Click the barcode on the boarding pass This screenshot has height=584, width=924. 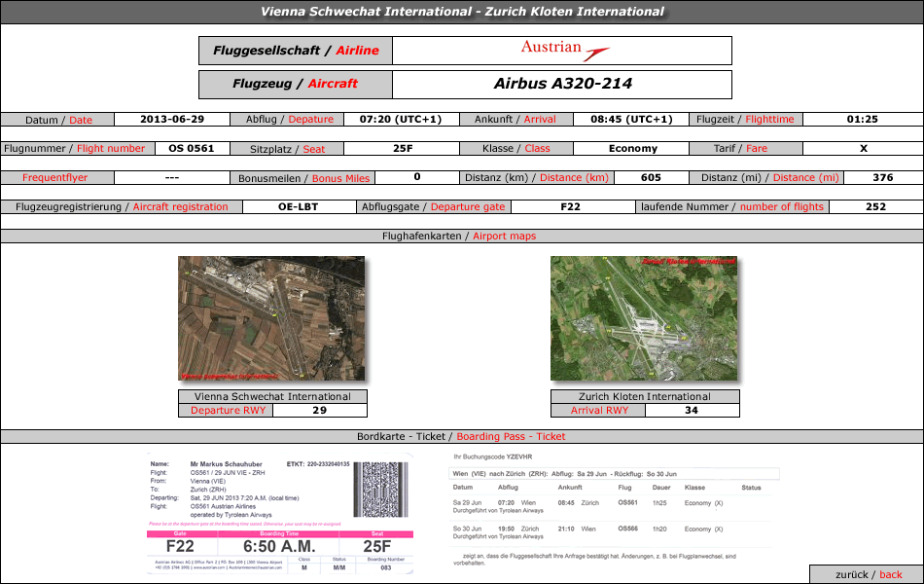pos(380,490)
